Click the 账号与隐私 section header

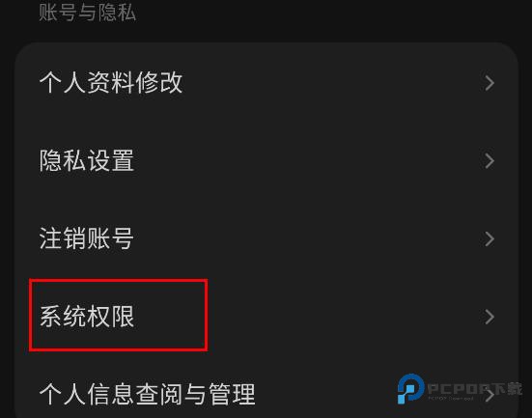88,13
